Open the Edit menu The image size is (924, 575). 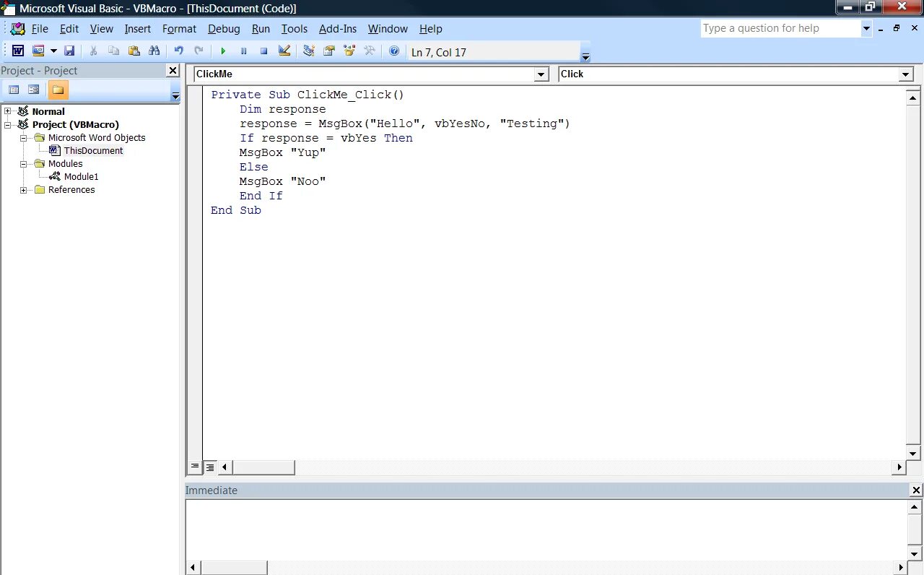69,29
